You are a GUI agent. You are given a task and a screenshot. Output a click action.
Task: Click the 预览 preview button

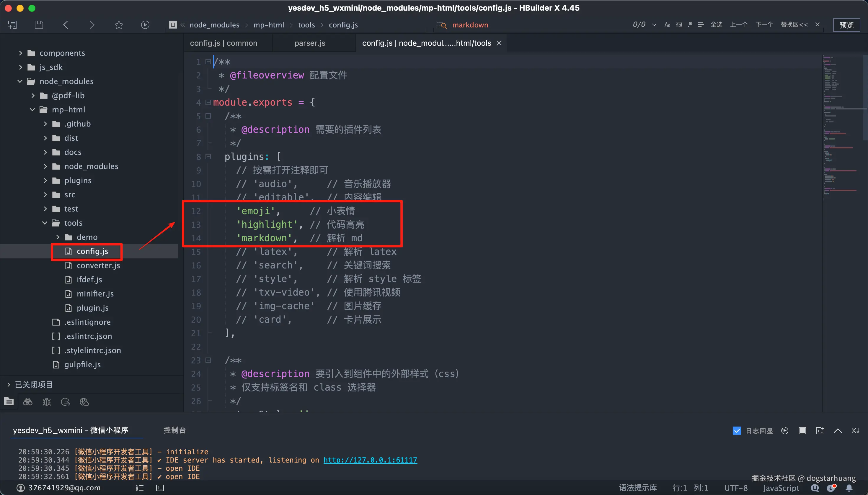[x=846, y=25]
